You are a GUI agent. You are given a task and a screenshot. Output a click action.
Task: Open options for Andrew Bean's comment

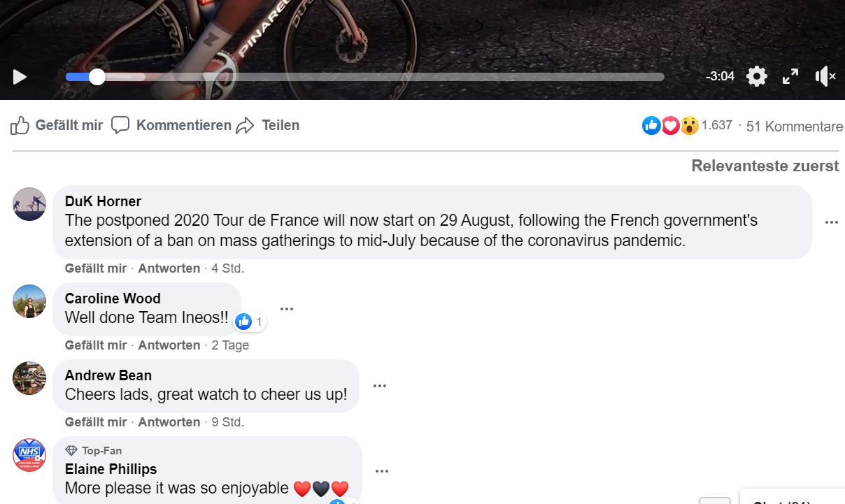(x=380, y=385)
